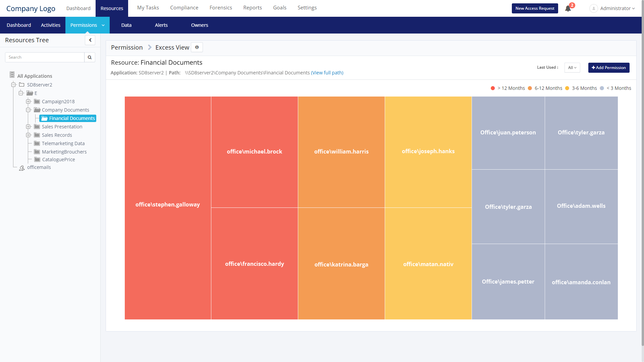Collapse the Company Documents folder node

click(29, 110)
